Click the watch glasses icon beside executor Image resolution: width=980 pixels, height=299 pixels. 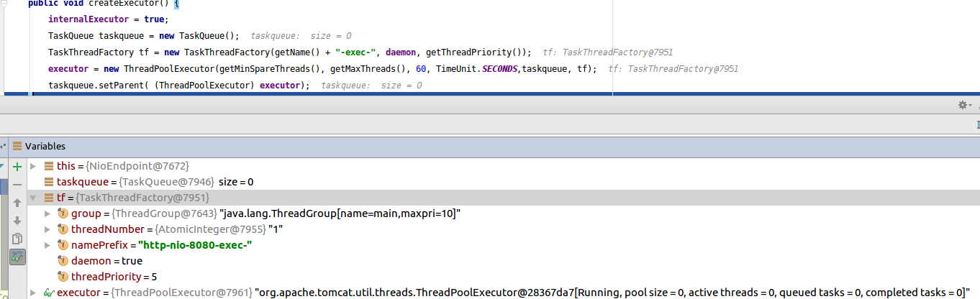click(x=49, y=293)
